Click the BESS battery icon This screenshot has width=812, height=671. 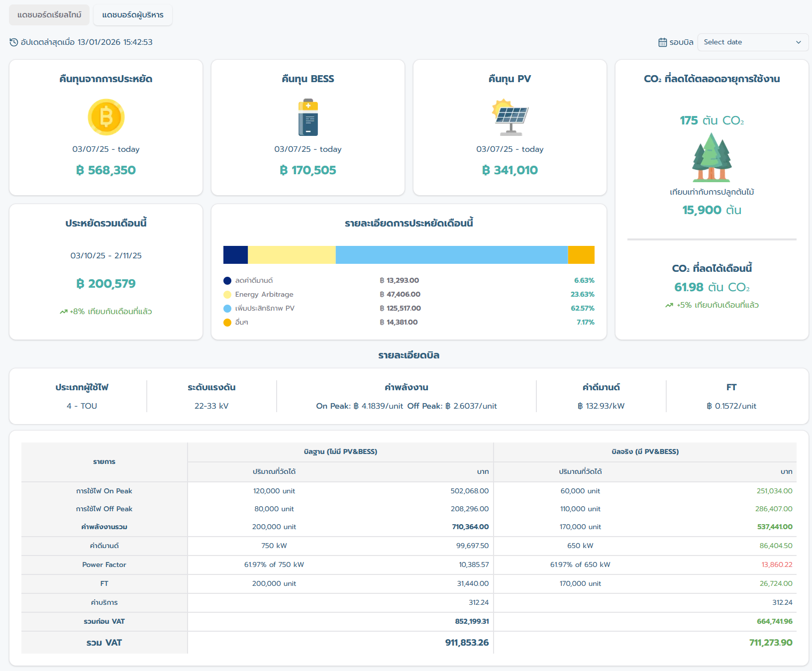click(x=307, y=117)
